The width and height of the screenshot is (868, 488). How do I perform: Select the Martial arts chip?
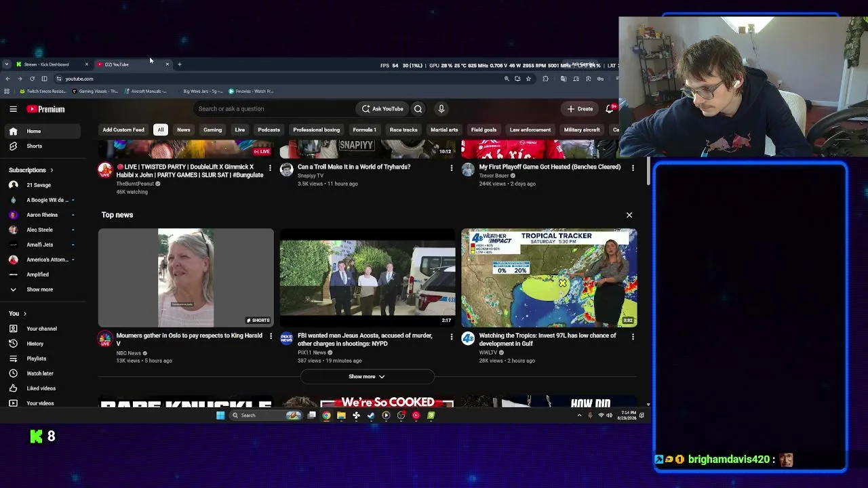click(444, 129)
